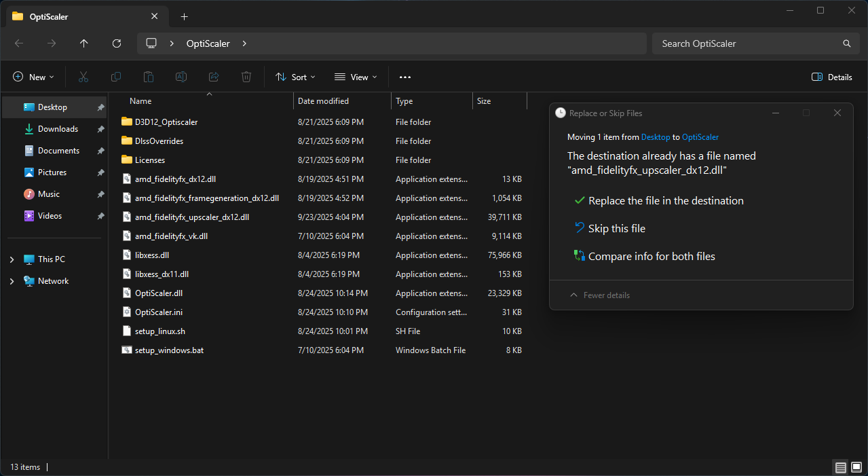Select the OptiScaler.dll file name

[159, 293]
